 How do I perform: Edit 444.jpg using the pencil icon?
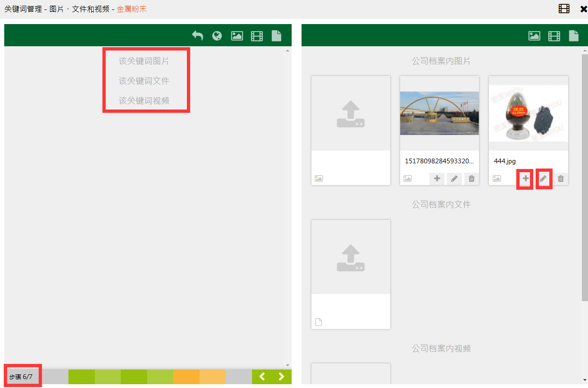543,179
